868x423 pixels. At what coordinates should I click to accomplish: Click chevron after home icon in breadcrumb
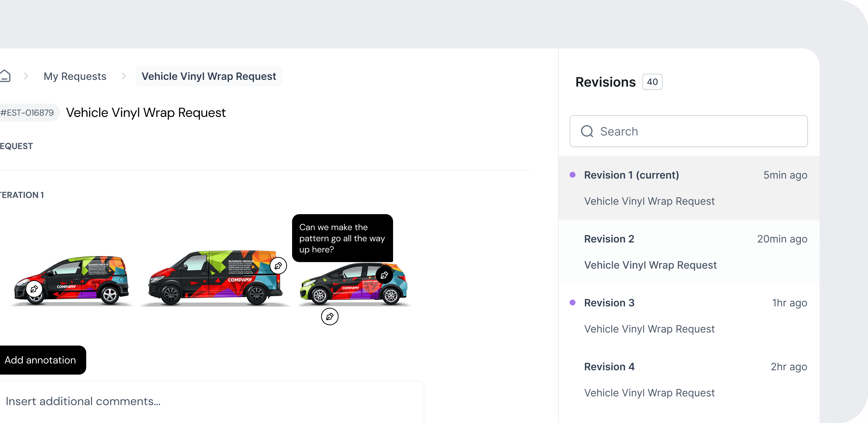click(26, 76)
